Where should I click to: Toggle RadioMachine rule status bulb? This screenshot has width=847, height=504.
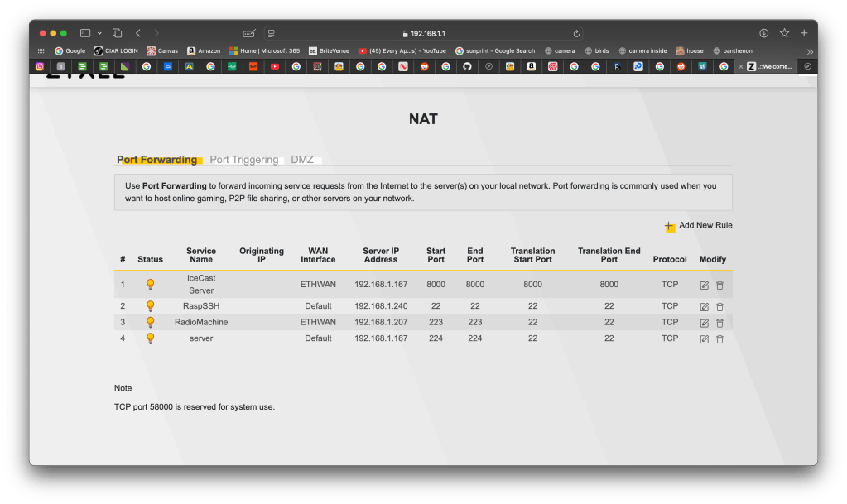coord(150,322)
